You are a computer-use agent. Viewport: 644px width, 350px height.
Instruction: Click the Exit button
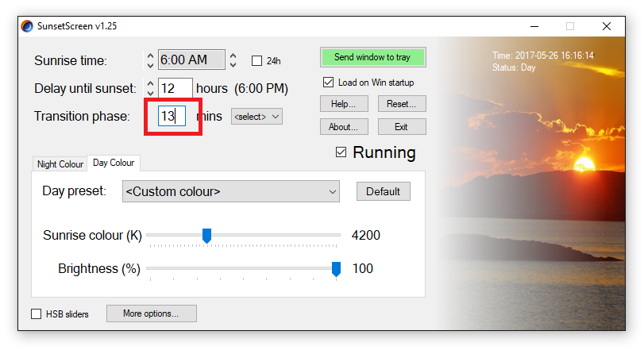[x=402, y=127]
